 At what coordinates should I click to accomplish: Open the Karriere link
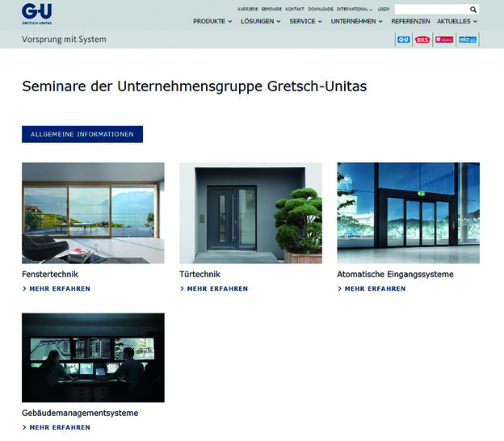pos(248,9)
